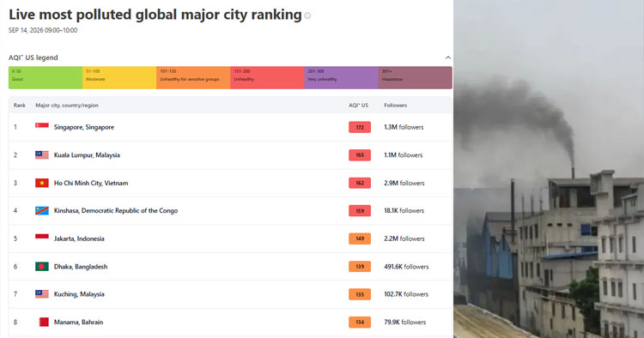The height and width of the screenshot is (338, 644).
Task: Select the green Good legend swatch
Action: [x=46, y=78]
